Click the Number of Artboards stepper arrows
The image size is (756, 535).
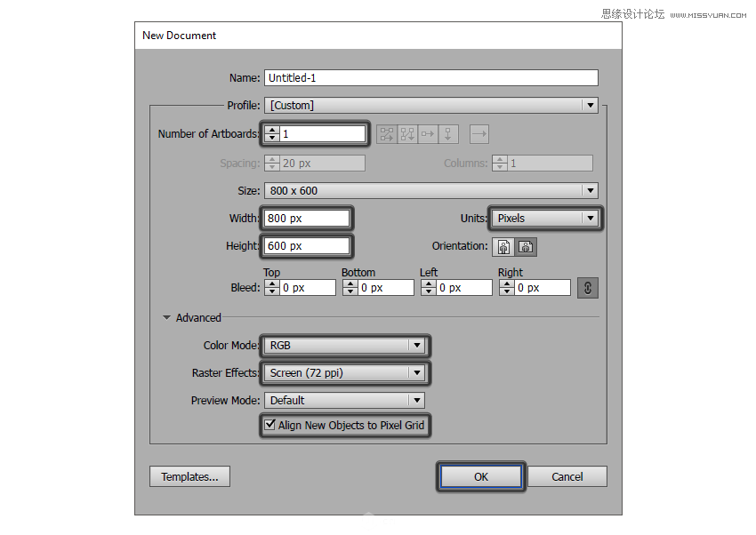(272, 134)
